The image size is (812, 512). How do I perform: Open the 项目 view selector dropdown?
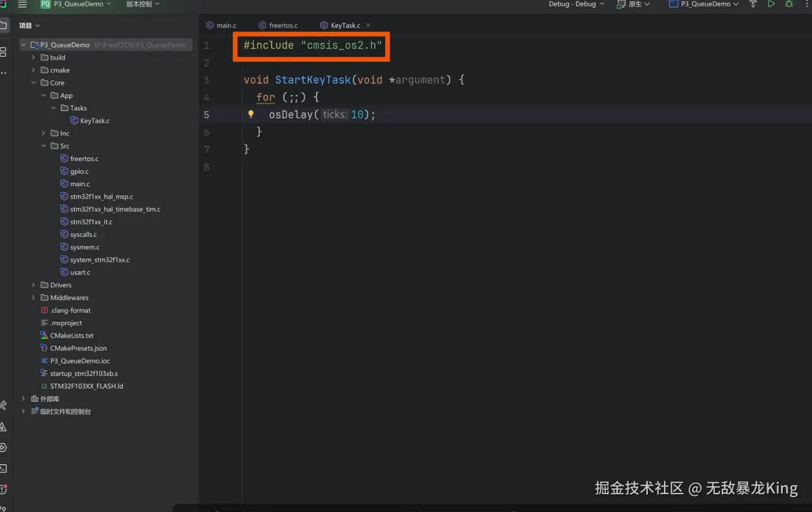pyautogui.click(x=29, y=26)
